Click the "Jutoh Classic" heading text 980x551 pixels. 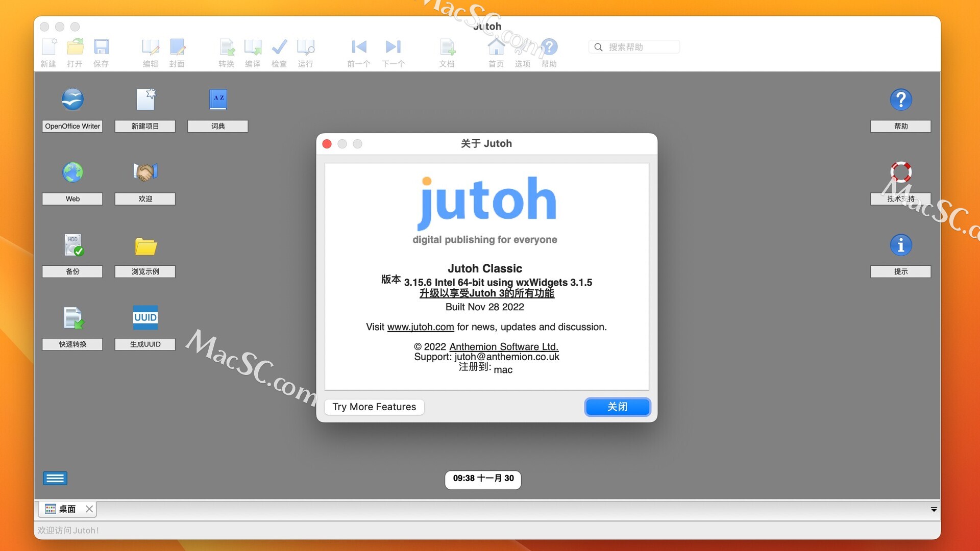485,269
